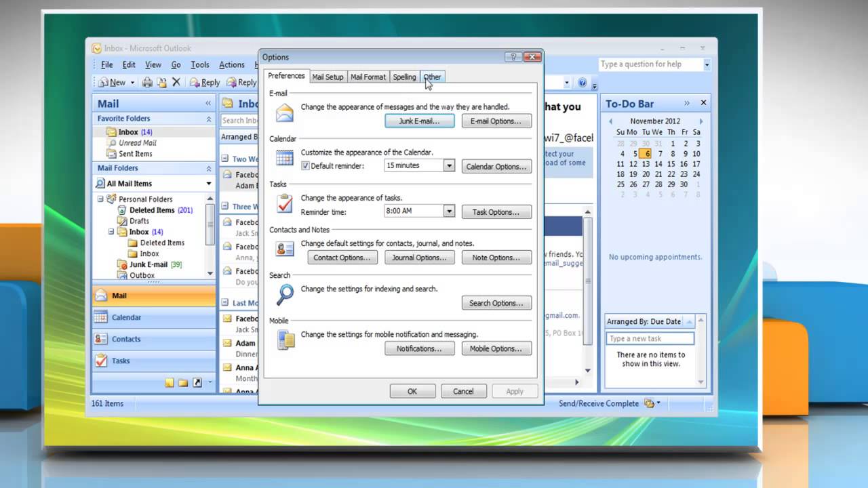Click the Send/Receive status icon in status bar

pyautogui.click(x=649, y=403)
